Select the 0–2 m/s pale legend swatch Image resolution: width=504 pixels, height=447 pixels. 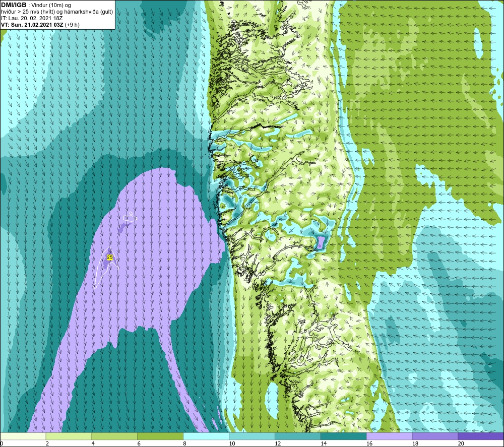[x=23, y=436]
